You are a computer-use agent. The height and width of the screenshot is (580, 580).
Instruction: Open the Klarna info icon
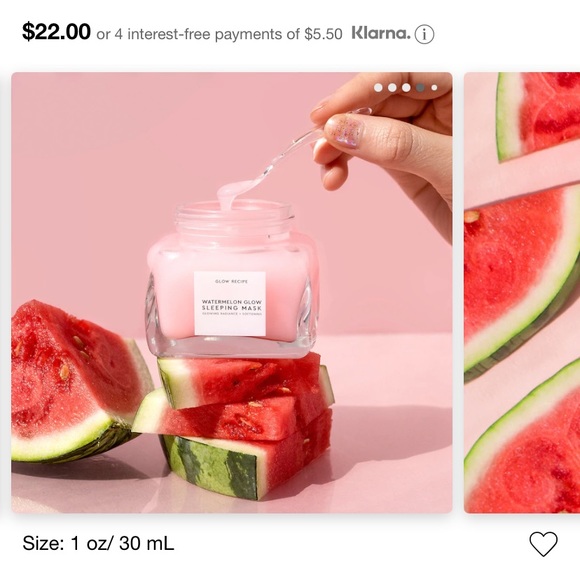click(424, 34)
